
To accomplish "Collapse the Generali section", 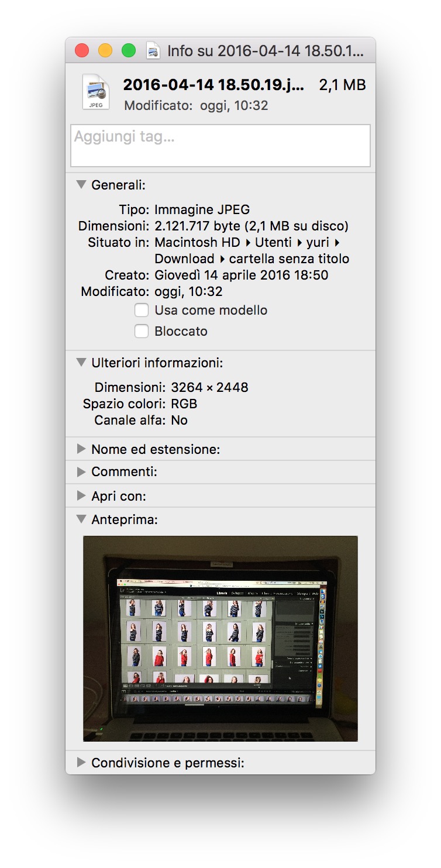I will [x=81, y=185].
